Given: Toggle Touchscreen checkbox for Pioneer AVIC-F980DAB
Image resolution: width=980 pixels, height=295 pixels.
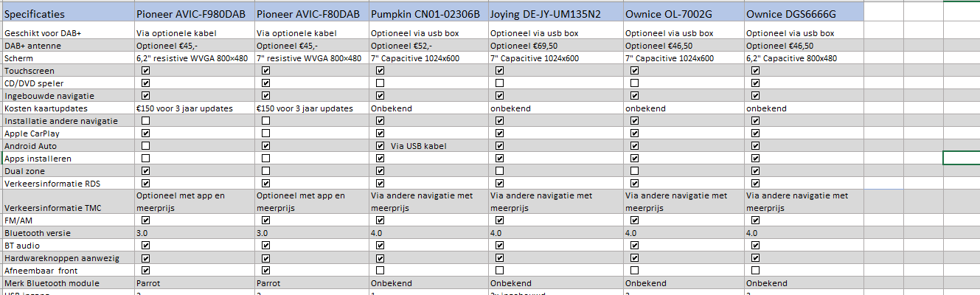Looking at the screenshot, I should click(x=145, y=71).
